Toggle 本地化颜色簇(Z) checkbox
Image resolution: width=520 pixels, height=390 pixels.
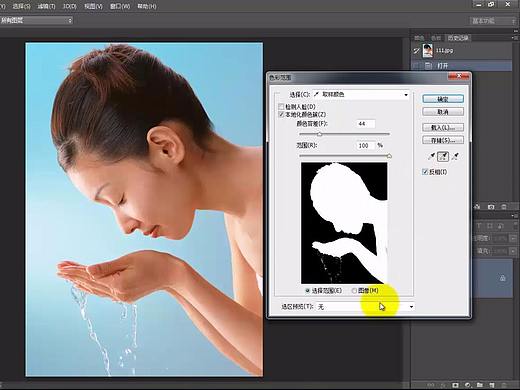[281, 114]
